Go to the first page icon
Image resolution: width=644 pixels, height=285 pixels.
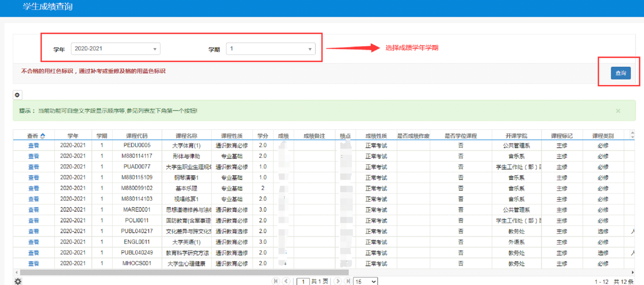tap(276, 281)
